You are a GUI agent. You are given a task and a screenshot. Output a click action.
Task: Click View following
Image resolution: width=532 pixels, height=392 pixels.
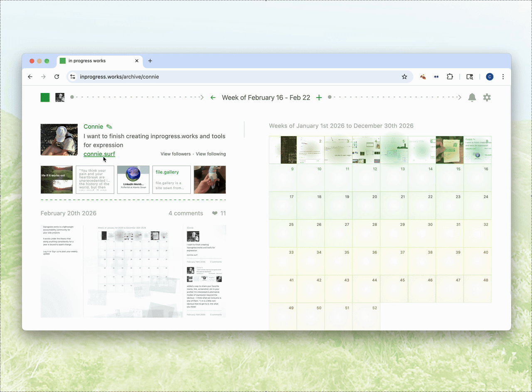click(211, 154)
